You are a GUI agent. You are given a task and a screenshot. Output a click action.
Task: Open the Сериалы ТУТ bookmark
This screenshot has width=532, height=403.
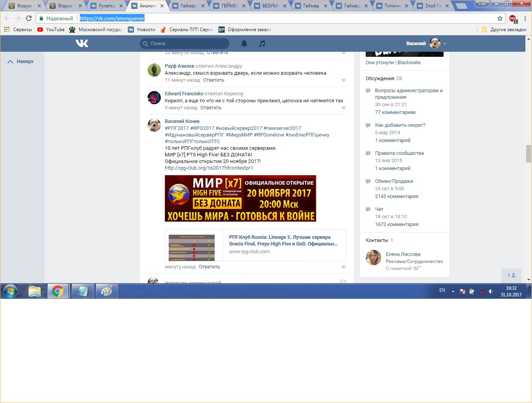[x=187, y=30]
